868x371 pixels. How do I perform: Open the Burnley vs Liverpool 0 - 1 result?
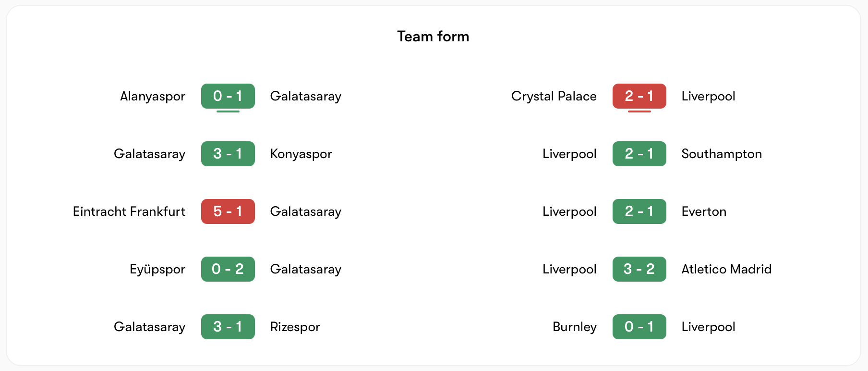pos(639,327)
